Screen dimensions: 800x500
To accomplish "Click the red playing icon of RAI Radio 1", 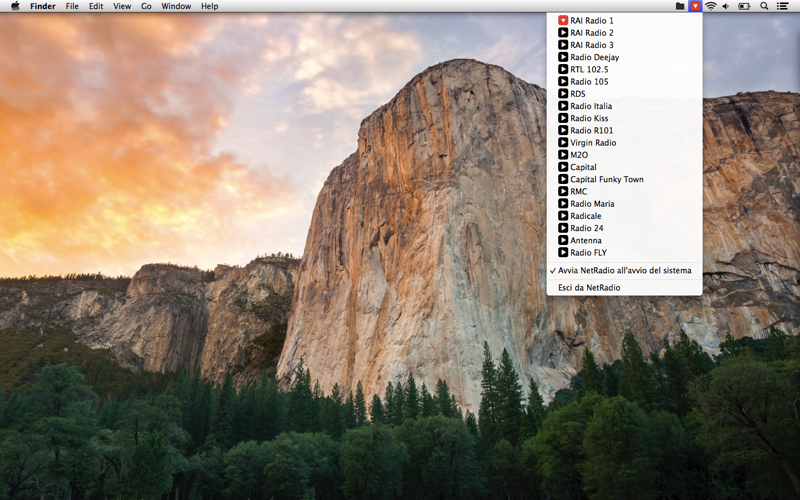I will click(563, 20).
